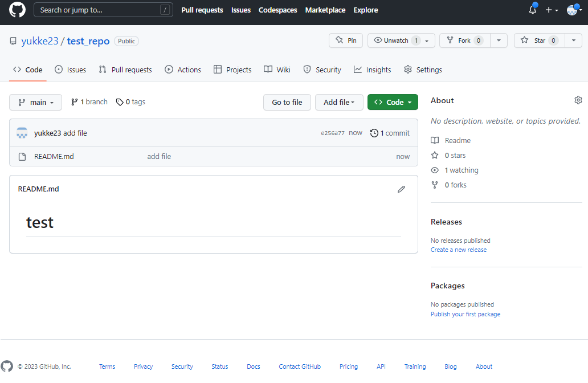Click the Go to file button
The height and width of the screenshot is (383, 588).
287,102
